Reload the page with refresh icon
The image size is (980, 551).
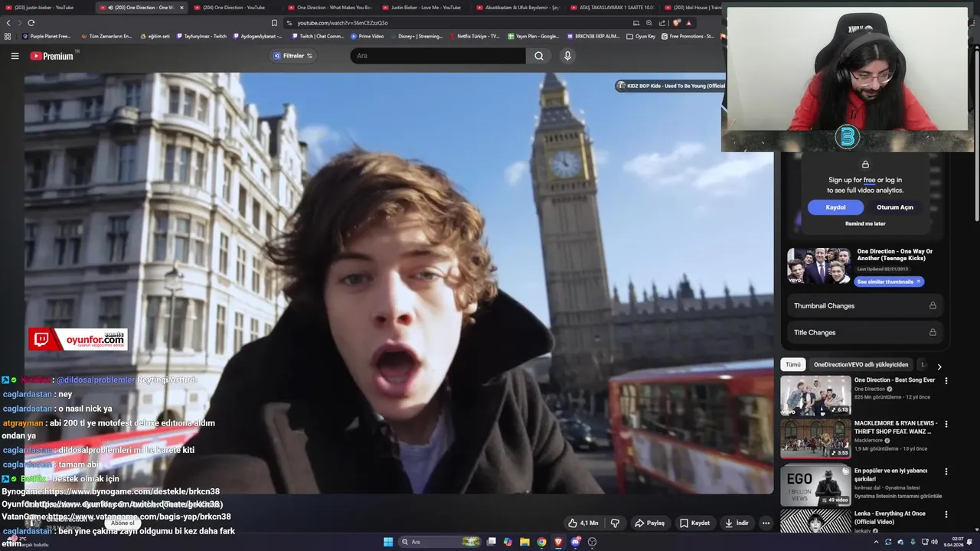pyautogui.click(x=31, y=23)
